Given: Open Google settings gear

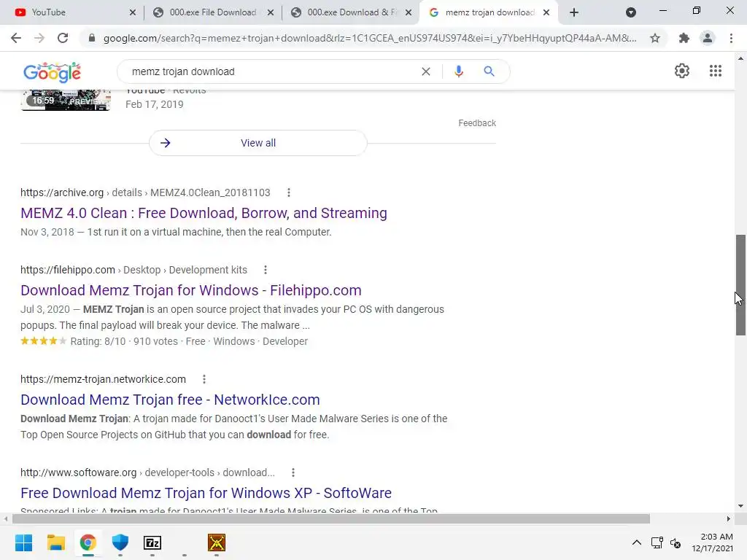Looking at the screenshot, I should pyautogui.click(x=682, y=71).
